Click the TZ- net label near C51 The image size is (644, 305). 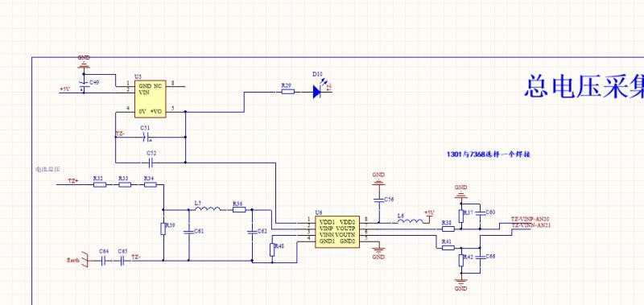(120, 134)
